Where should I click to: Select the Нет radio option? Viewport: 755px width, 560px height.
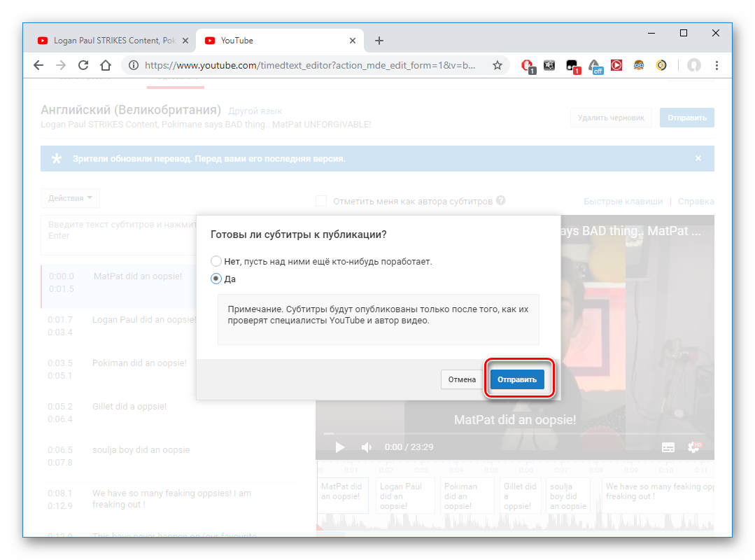tap(216, 261)
